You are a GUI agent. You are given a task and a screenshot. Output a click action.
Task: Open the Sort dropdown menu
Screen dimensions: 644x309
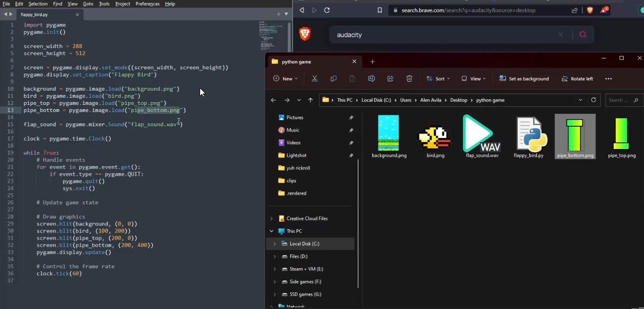[438, 79]
